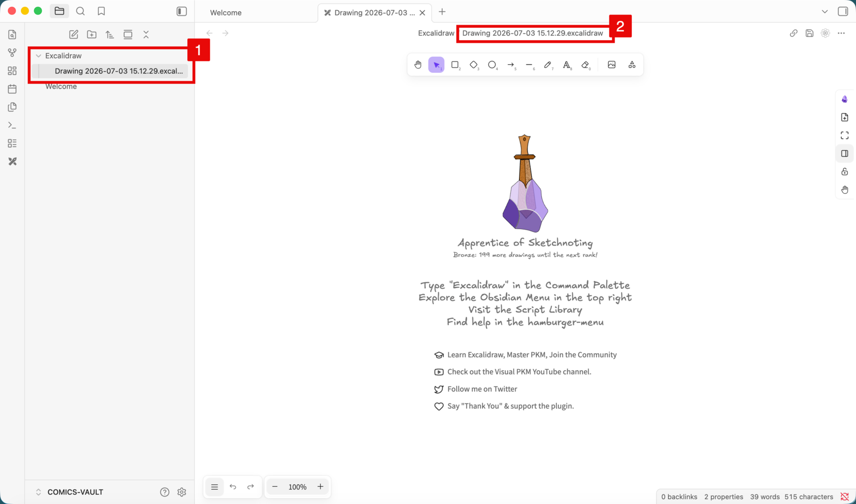Choose the freedraw Pencil tool
This screenshot has width=856, height=504.
548,65
